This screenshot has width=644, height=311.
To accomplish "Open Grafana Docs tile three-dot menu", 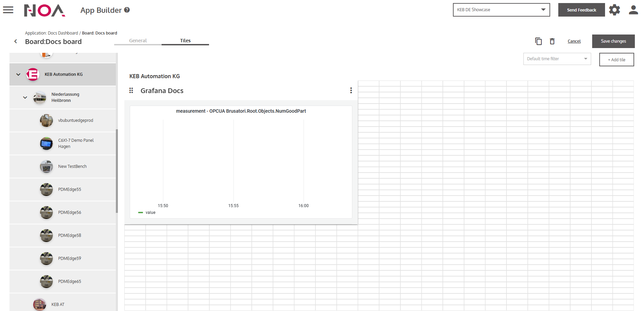I will coord(351,90).
